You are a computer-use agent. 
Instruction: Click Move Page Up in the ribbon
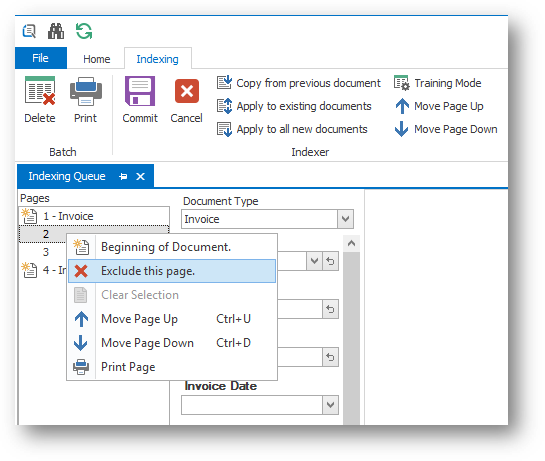click(439, 106)
